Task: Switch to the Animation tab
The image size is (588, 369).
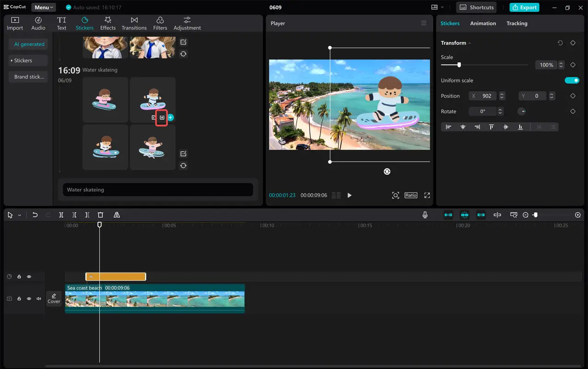Action: 483,23
